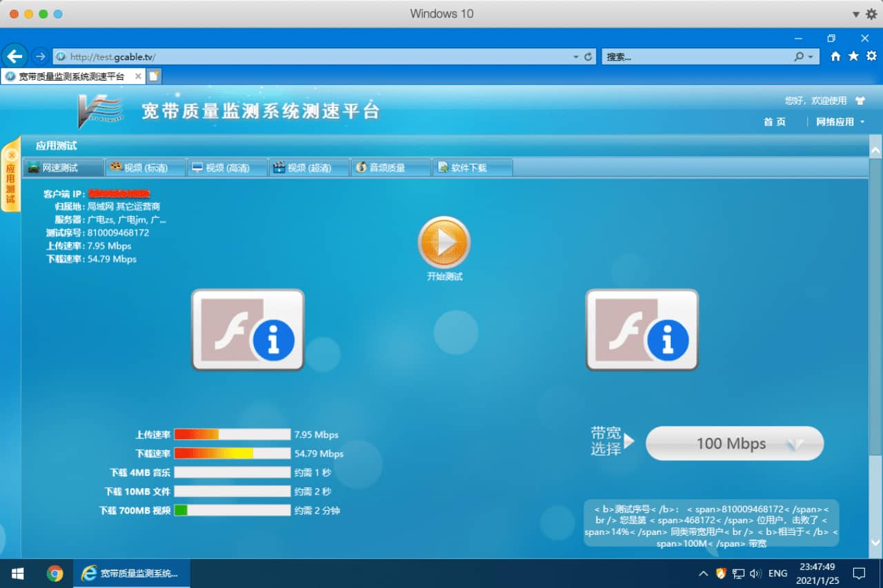Expand the address bar URL history dropdown

pyautogui.click(x=576, y=57)
